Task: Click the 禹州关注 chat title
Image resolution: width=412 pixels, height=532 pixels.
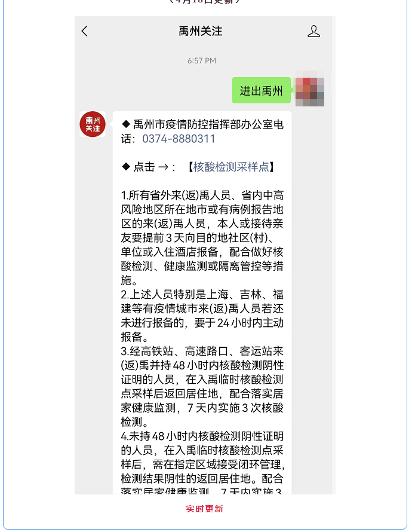Action: point(201,31)
